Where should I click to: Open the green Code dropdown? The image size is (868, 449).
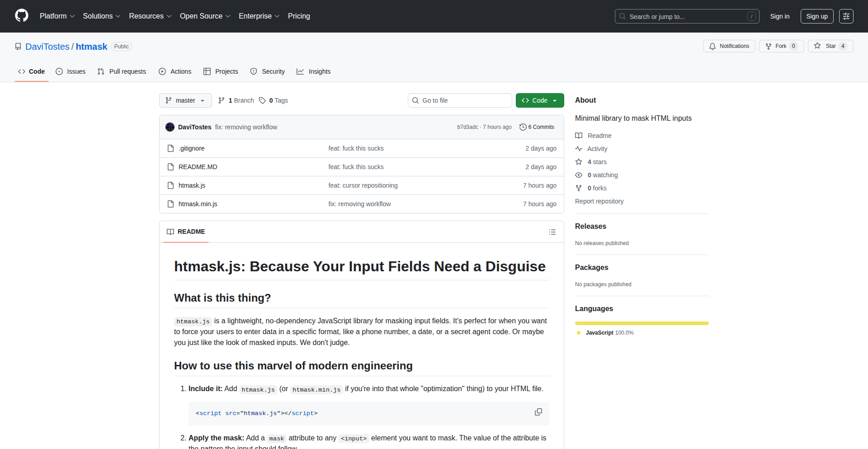click(539, 100)
